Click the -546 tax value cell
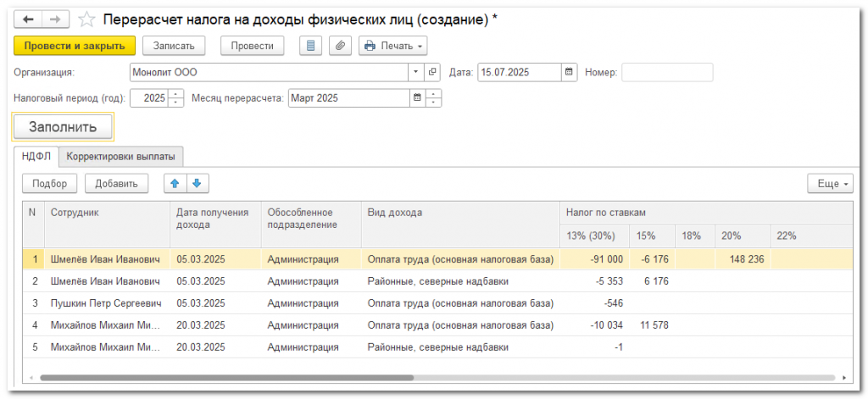 (594, 303)
